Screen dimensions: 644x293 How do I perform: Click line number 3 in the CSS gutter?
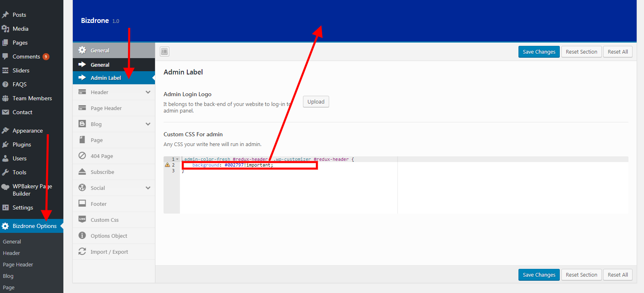pos(173,171)
